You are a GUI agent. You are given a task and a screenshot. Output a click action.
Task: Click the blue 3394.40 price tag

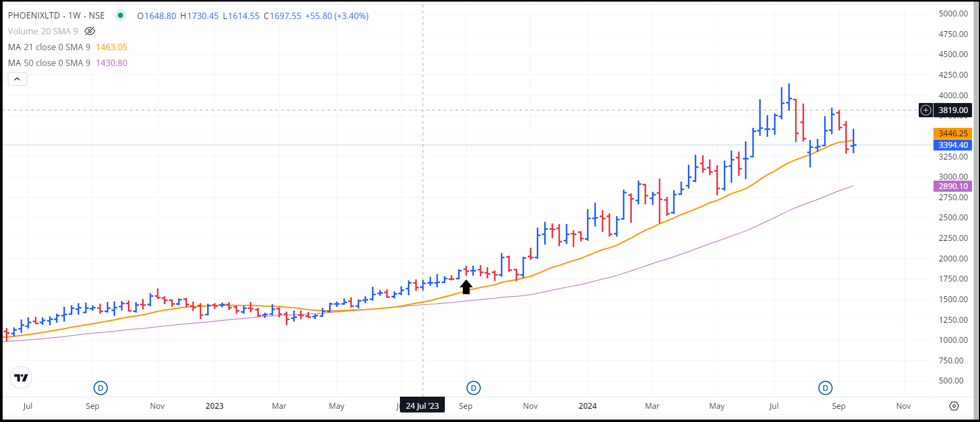(x=953, y=145)
